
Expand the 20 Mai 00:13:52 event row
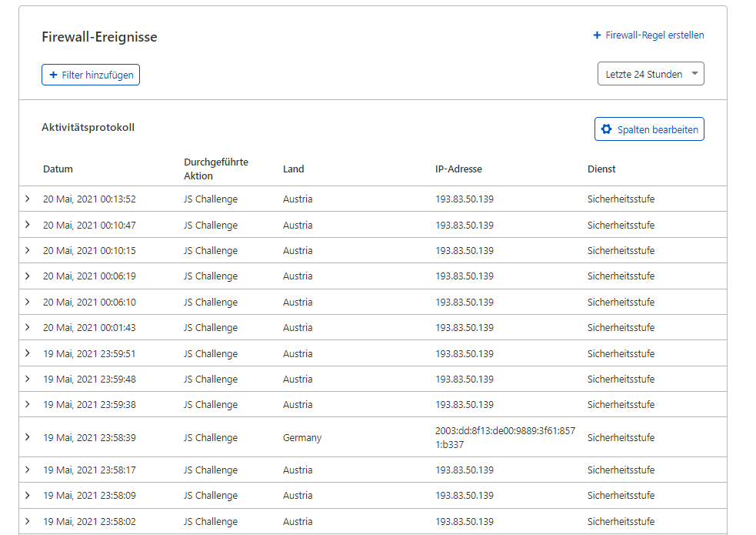(28, 199)
